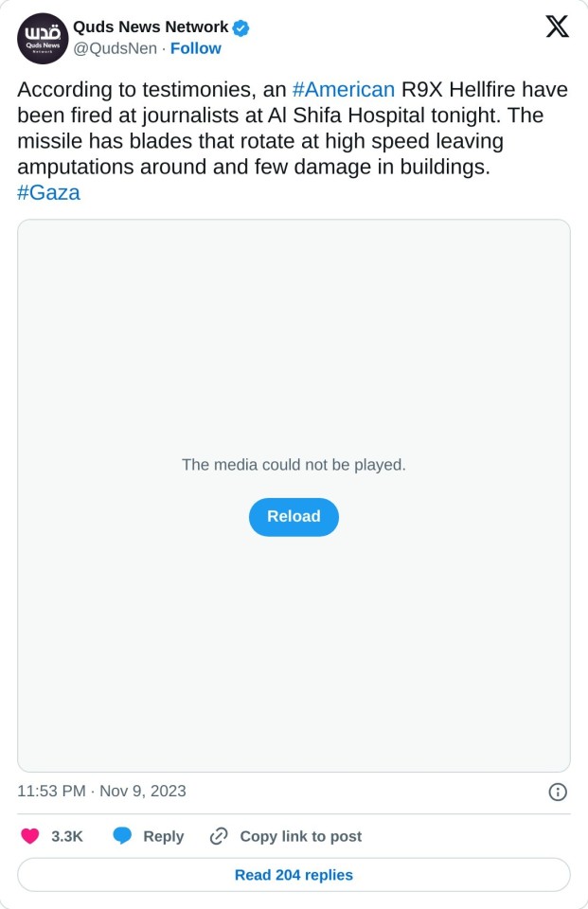Open the post information icon
Viewport: 588px width, 909px height.
[558, 792]
